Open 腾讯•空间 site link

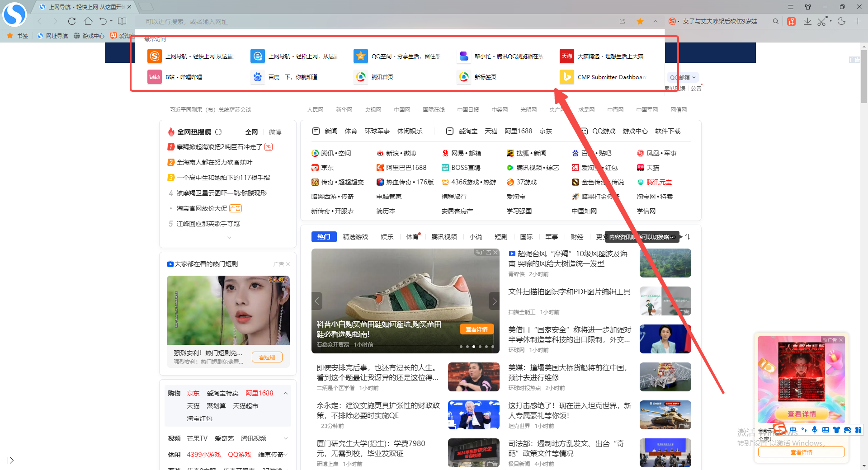pos(331,154)
